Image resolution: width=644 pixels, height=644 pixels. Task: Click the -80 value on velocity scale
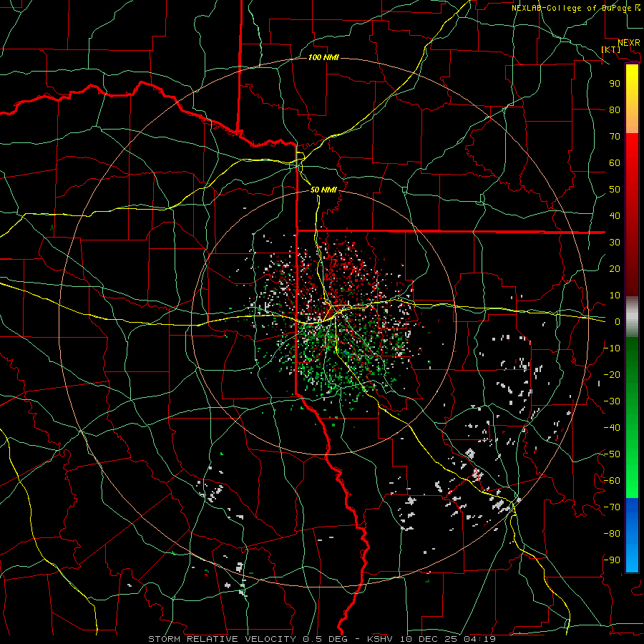coord(612,534)
